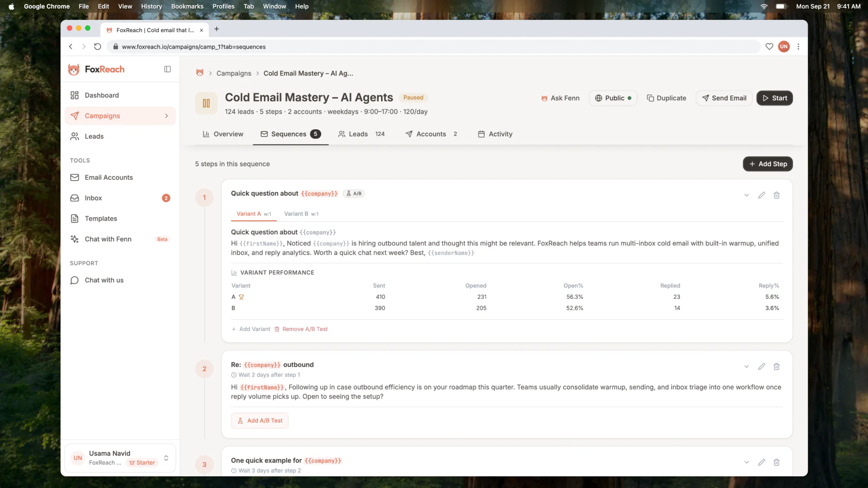The height and width of the screenshot is (488, 868).
Task: Expand the Campaigns sidebar chevron
Action: (166, 116)
